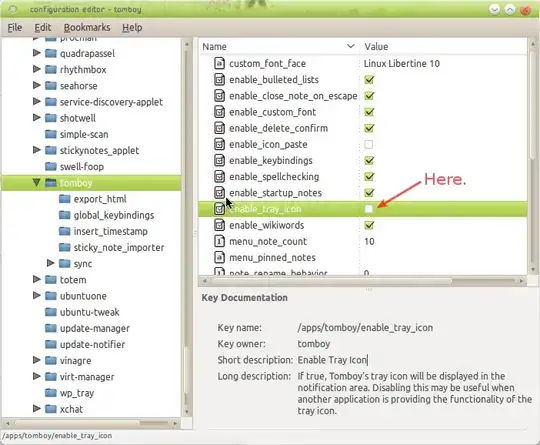This screenshot has height=445, width=540.
Task: Click the enable_delete_confirm boolean key icon
Action: 219,128
